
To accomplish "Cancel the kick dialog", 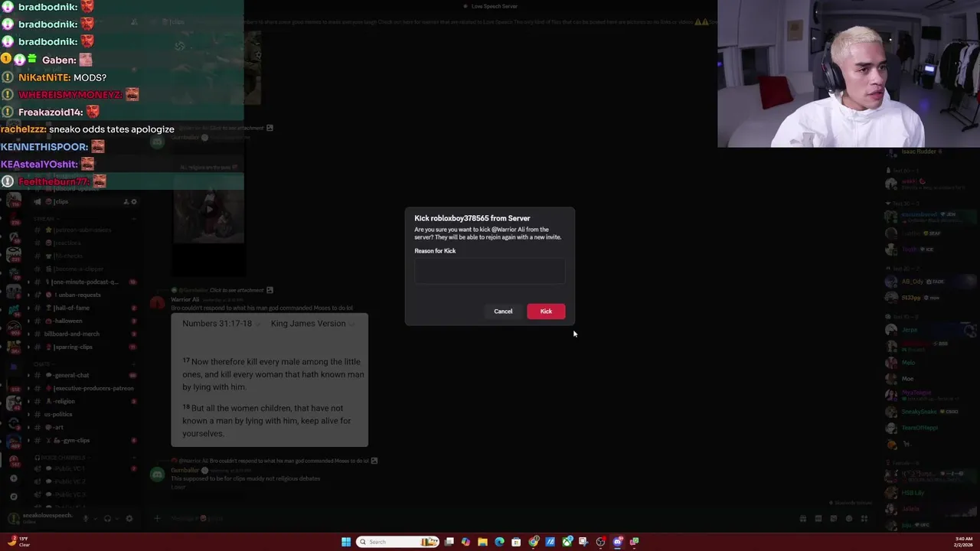I will pos(503,311).
